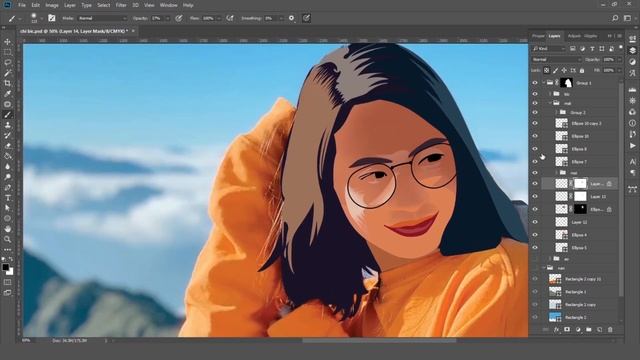The height and width of the screenshot is (360, 640).
Task: Create a new layer icon
Action: point(599,329)
